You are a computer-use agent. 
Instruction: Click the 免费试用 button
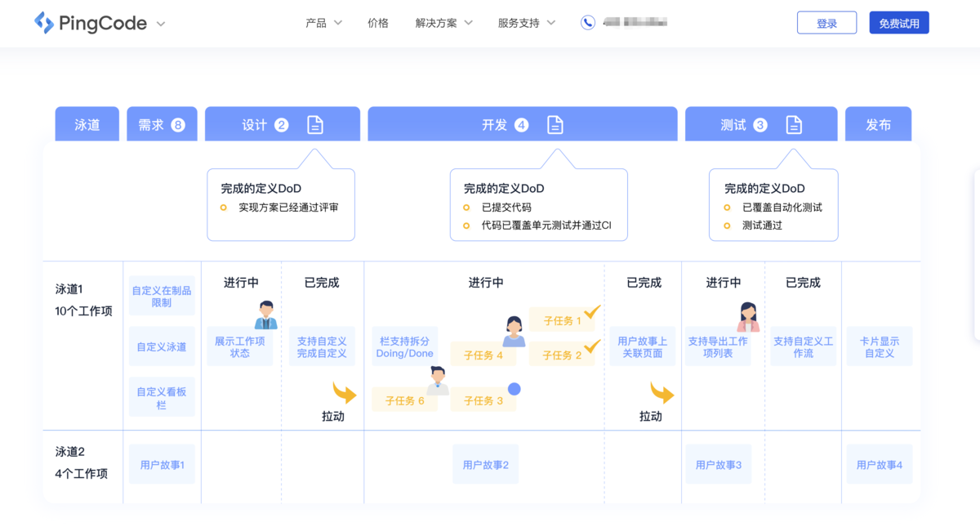(x=898, y=22)
